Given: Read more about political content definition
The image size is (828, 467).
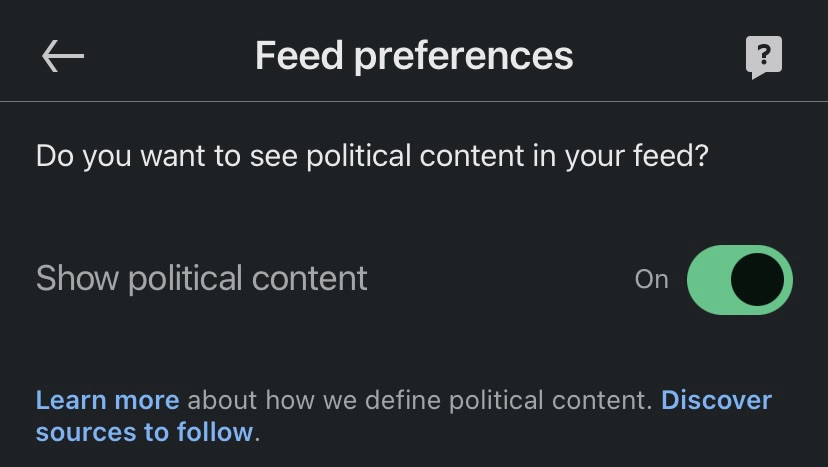Looking at the screenshot, I should coord(107,401).
